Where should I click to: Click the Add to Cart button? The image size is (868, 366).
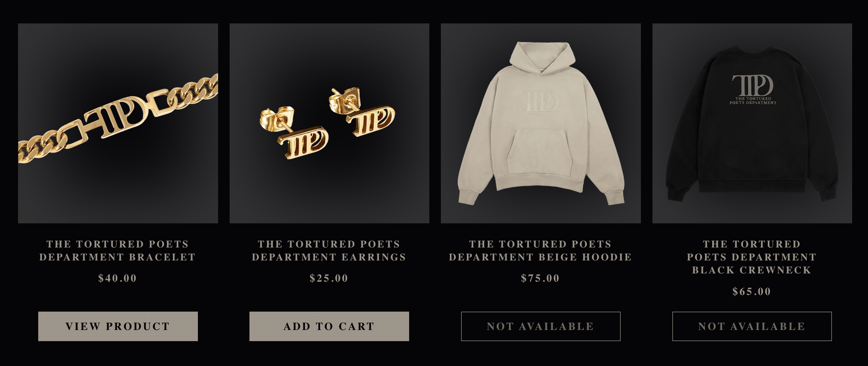point(329,326)
